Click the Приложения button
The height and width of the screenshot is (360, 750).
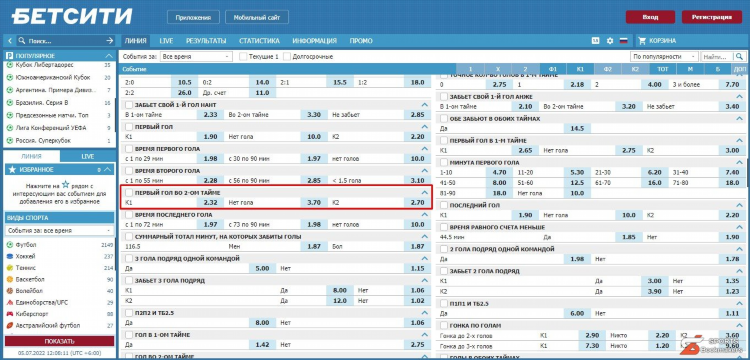click(x=193, y=17)
